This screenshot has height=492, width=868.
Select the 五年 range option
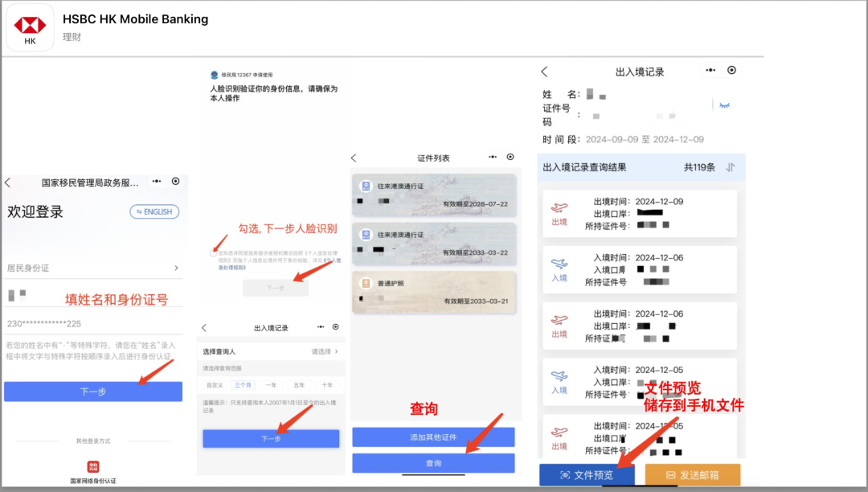[299, 385]
